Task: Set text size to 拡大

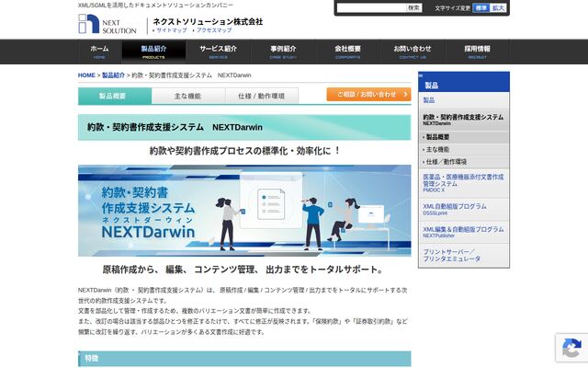Action: point(498,8)
